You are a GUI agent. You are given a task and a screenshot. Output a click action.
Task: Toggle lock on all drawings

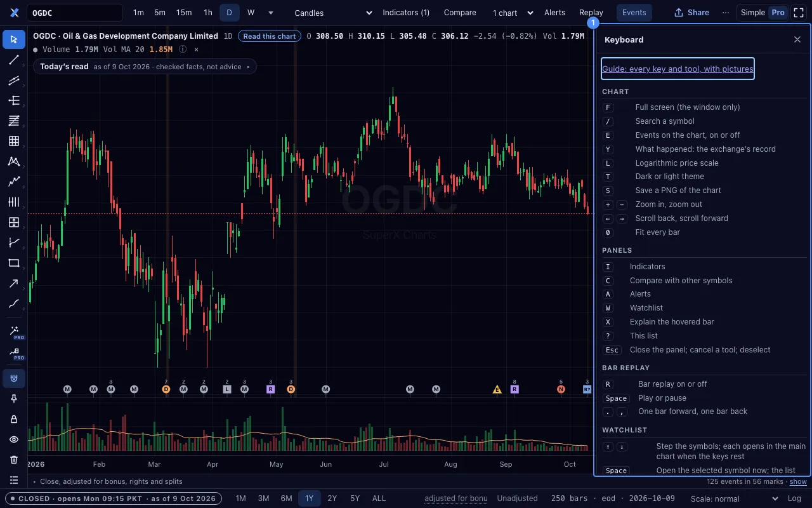14,419
